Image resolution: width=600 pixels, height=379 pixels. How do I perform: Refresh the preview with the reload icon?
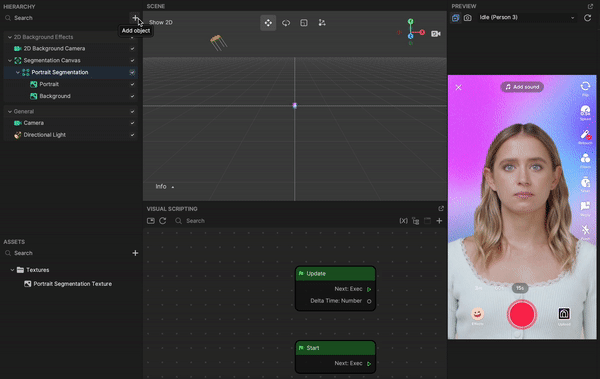pos(587,18)
